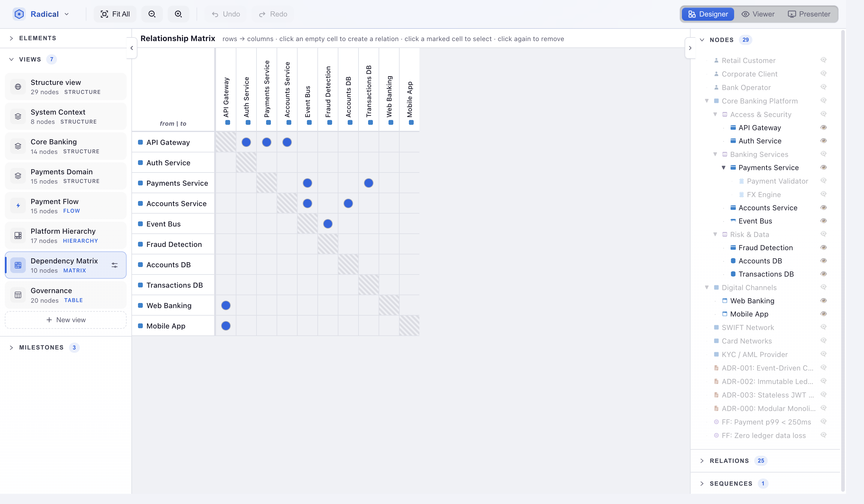
Task: Toggle visibility of Event Bus node
Action: [x=823, y=221]
